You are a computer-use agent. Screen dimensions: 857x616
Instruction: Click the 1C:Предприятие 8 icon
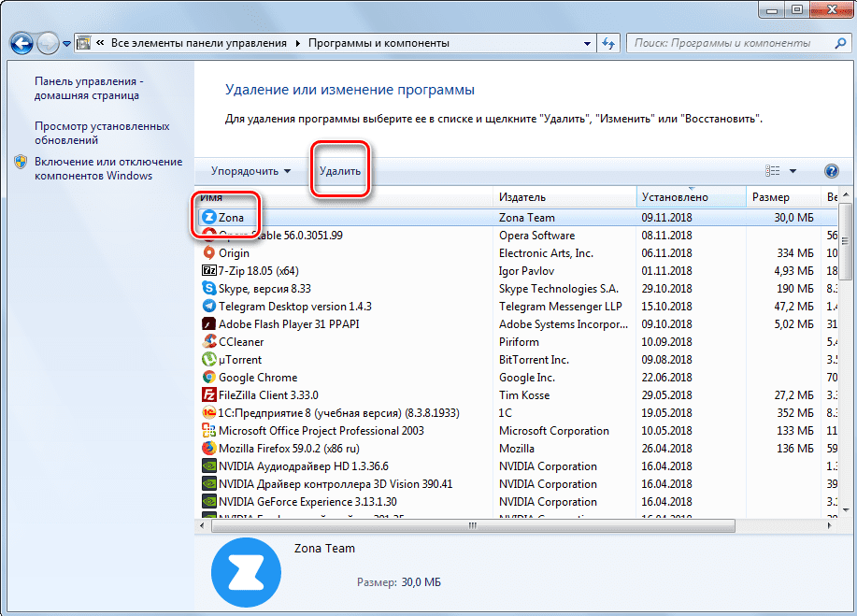point(208,412)
